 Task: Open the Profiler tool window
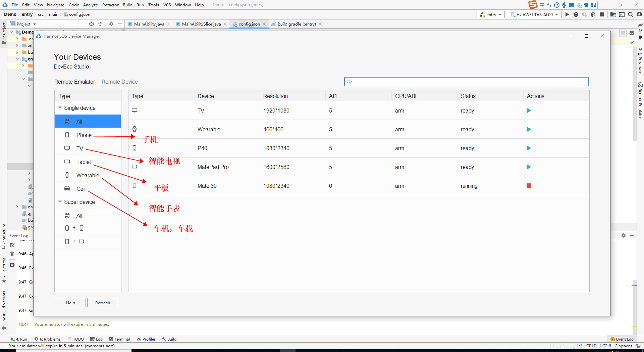146,339
